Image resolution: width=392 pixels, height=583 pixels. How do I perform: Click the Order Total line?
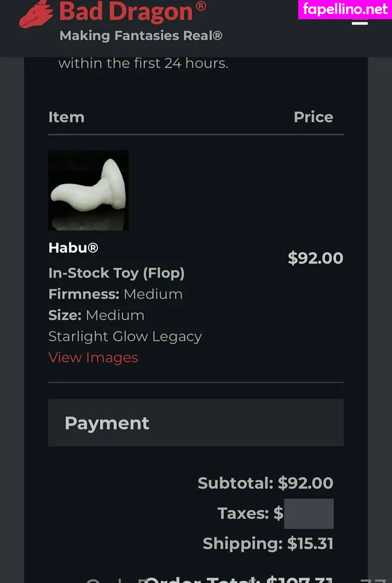pyautogui.click(x=239, y=579)
